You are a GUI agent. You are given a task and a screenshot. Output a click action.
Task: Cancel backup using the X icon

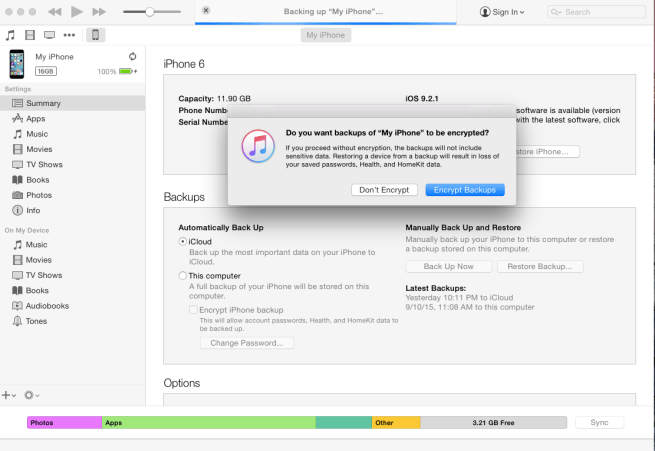(206, 11)
